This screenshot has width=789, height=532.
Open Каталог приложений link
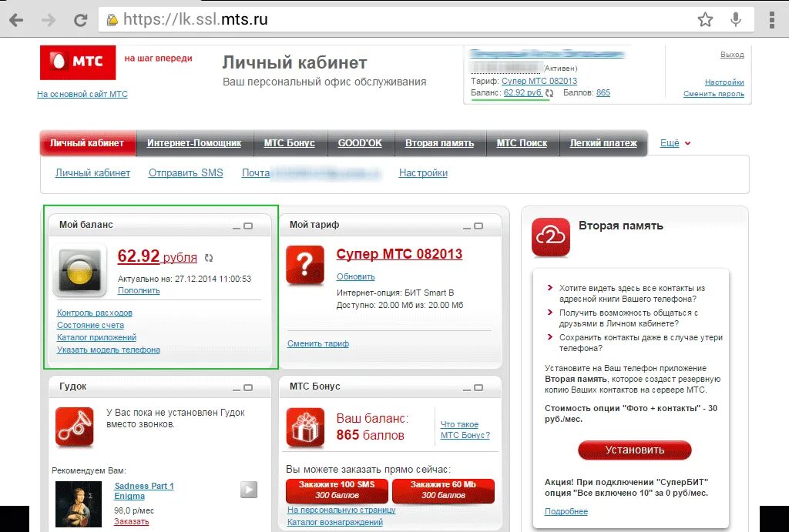pos(96,337)
